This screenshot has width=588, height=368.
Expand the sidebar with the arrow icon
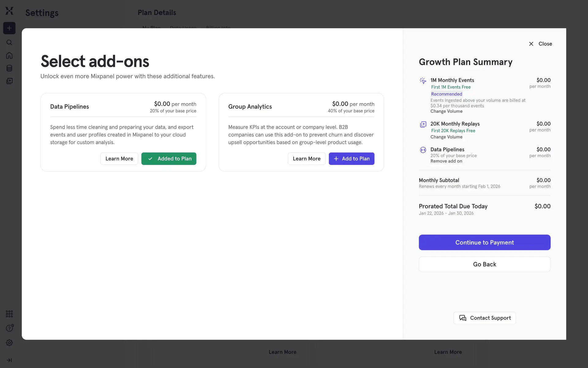tap(9, 360)
